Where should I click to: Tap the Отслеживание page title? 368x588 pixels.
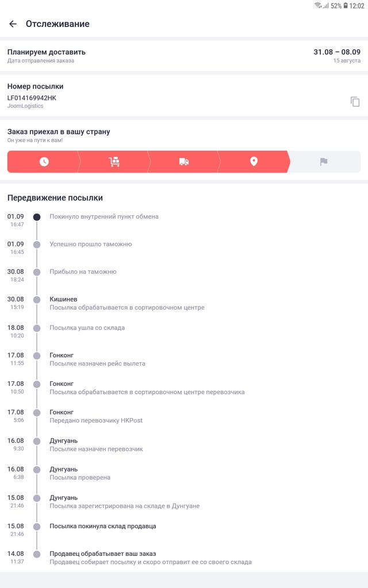click(57, 24)
